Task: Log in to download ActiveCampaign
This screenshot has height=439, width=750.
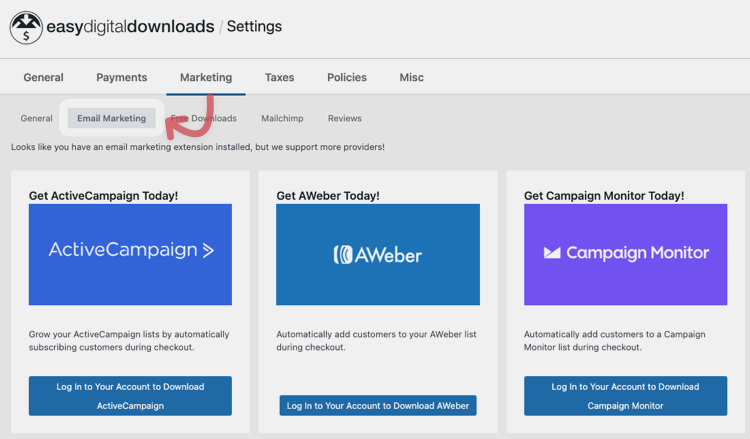Action: tap(130, 396)
